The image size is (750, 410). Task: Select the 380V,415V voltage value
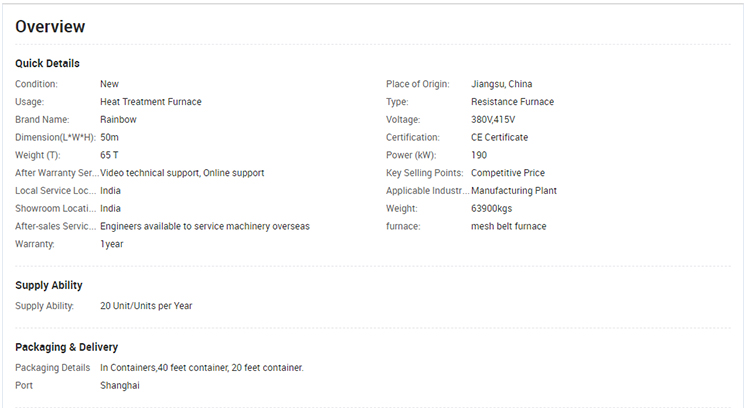[x=493, y=120]
